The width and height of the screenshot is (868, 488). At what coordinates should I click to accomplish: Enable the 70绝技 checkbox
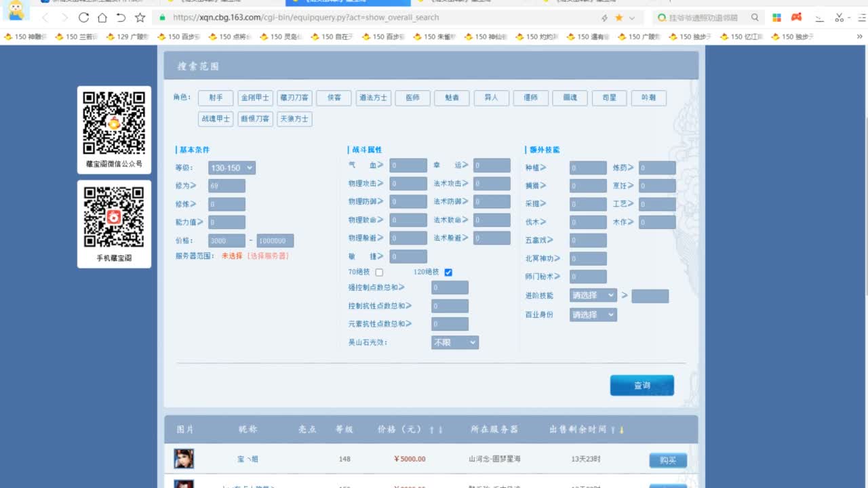379,272
